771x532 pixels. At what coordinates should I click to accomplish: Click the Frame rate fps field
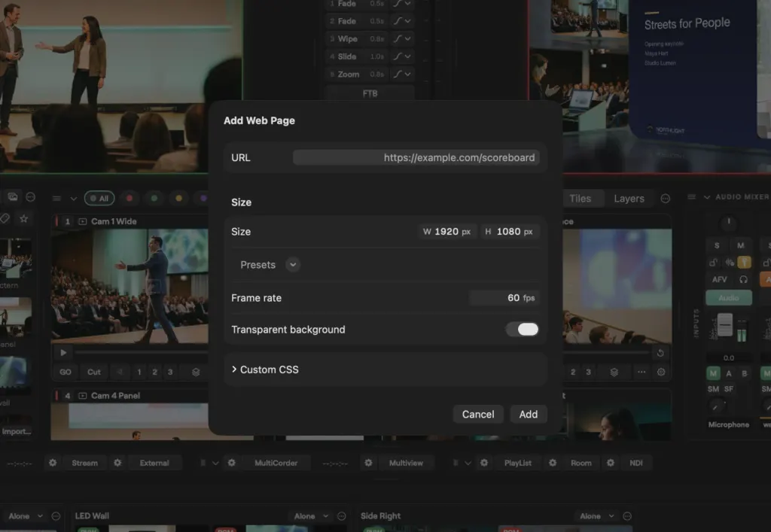(504, 298)
